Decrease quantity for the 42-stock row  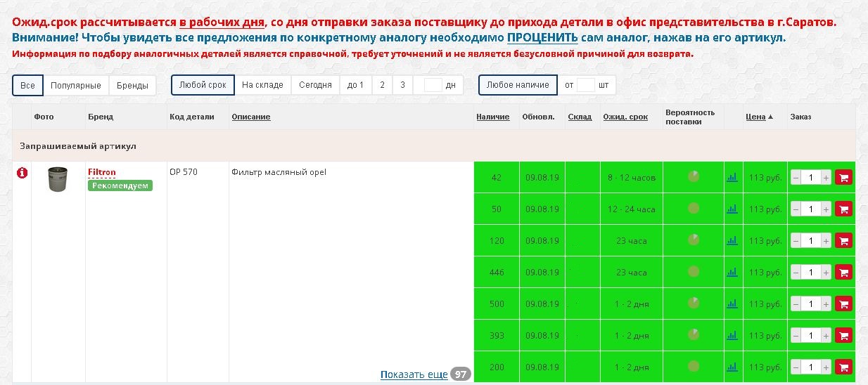coord(796,178)
